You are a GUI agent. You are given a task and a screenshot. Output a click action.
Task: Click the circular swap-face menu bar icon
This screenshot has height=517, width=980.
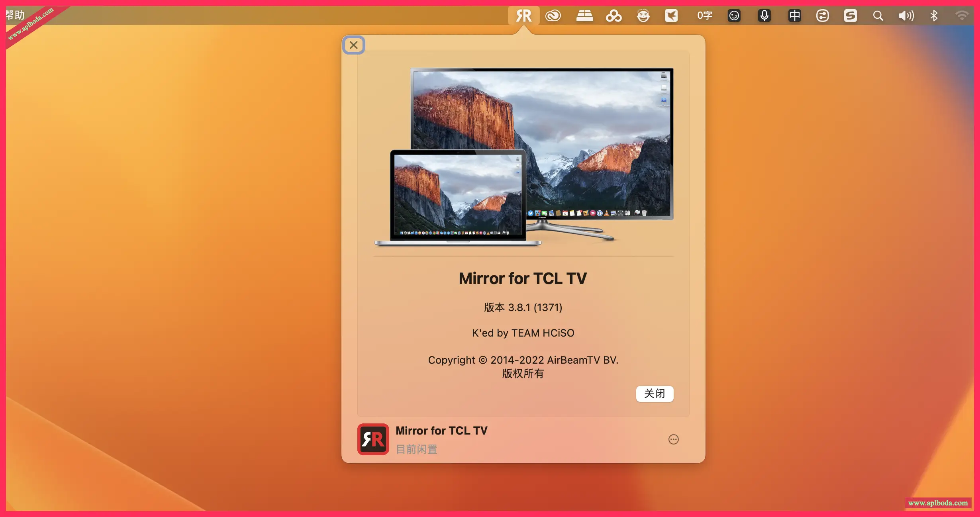coord(822,16)
